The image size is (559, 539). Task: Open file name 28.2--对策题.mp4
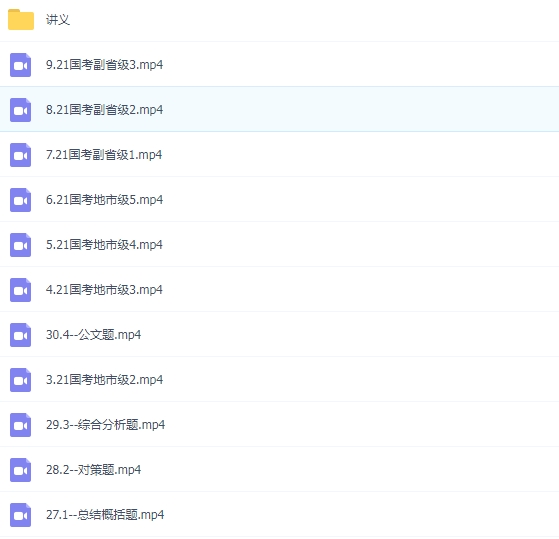tap(93, 470)
